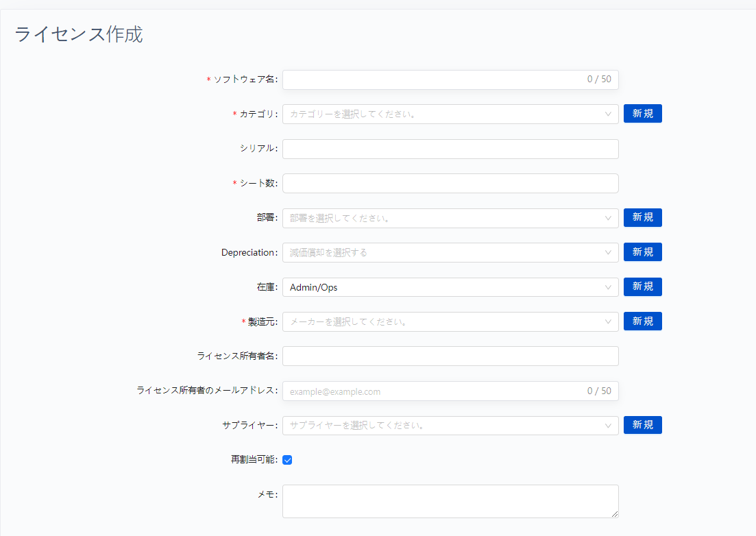
Task: Focus the license owner email address field
Action: (x=432, y=391)
